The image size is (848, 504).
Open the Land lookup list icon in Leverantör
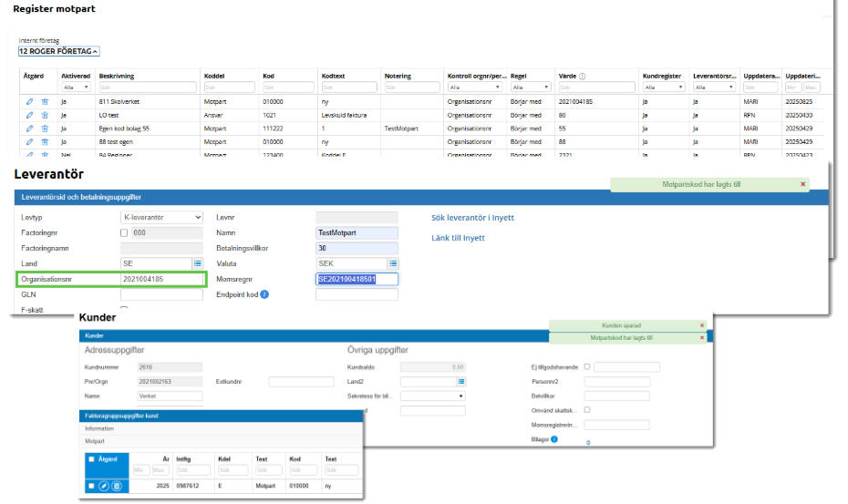(x=197, y=263)
